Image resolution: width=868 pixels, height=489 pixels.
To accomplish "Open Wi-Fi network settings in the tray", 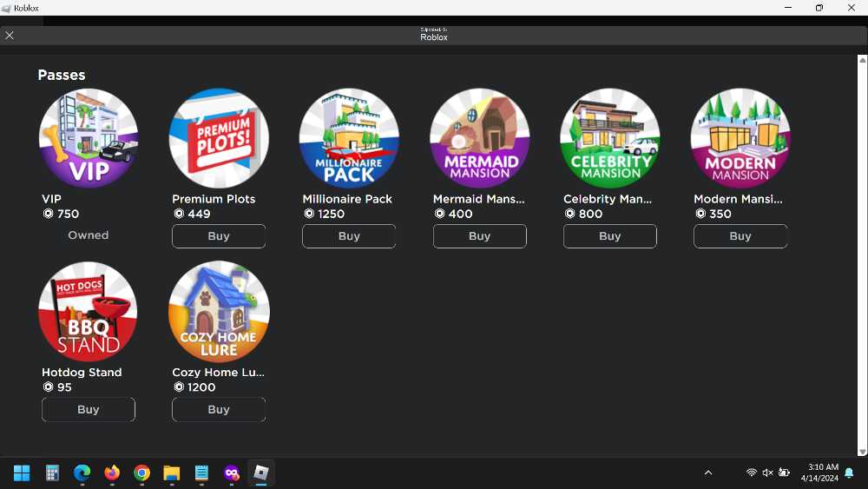I will point(751,472).
